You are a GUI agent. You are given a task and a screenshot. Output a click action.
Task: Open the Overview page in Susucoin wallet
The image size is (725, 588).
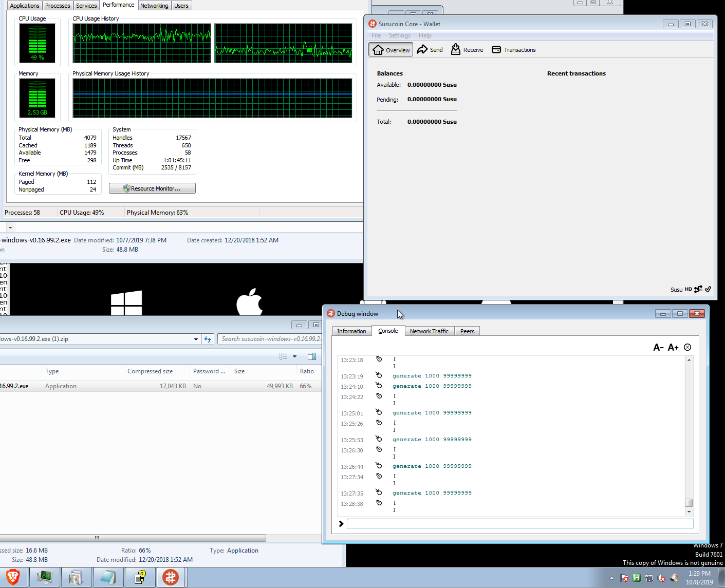(x=392, y=50)
